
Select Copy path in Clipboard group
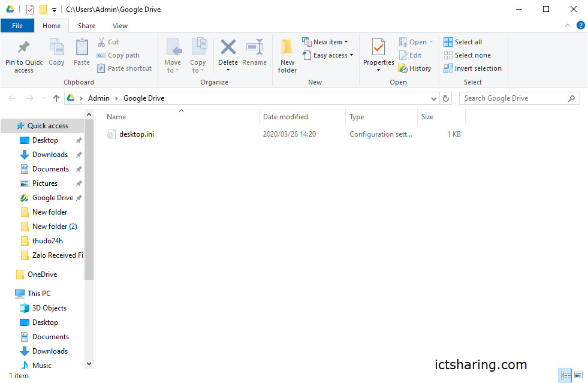[x=119, y=55]
